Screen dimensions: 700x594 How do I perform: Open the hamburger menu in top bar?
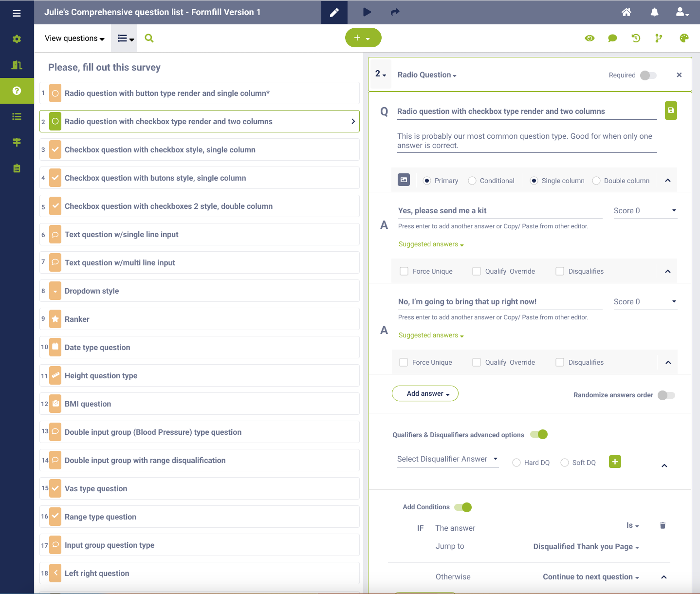point(17,13)
